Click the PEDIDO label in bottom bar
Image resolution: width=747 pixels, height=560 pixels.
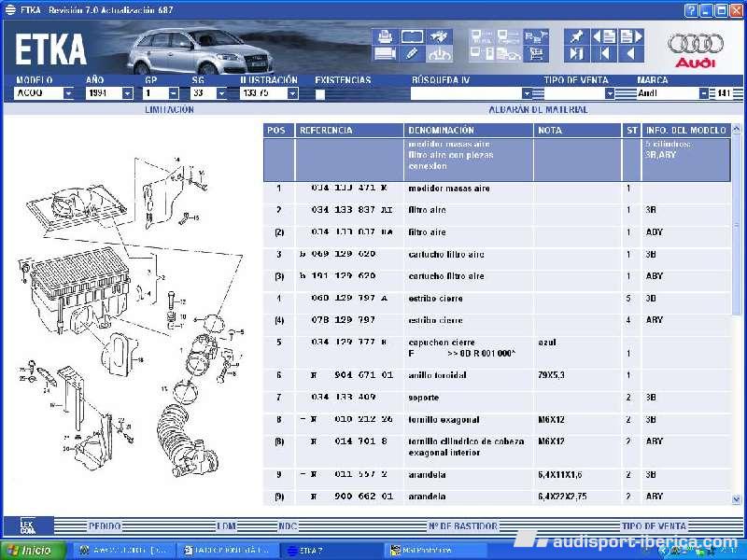click(105, 526)
